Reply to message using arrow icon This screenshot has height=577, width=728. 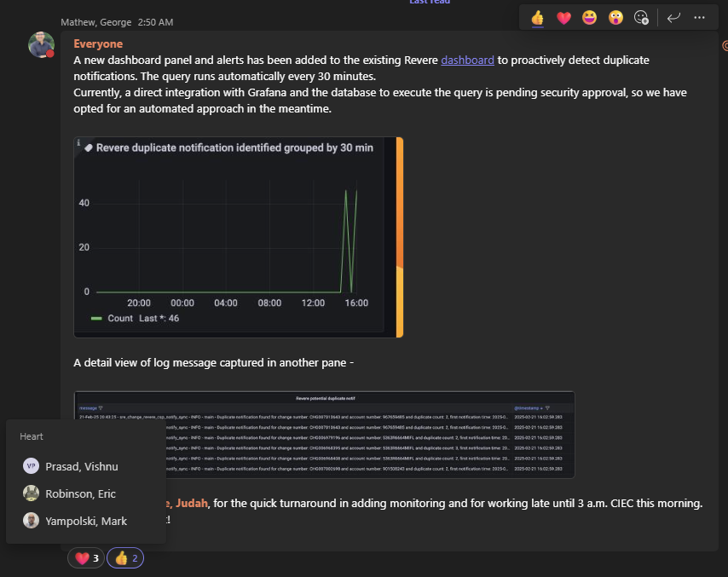pos(673,18)
